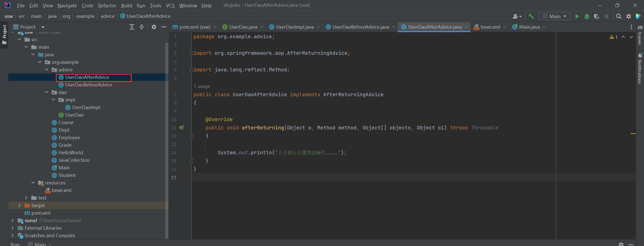This screenshot has height=246, width=644.
Task: Click the yellow warning stripe on scrollbar
Action: pos(633,133)
